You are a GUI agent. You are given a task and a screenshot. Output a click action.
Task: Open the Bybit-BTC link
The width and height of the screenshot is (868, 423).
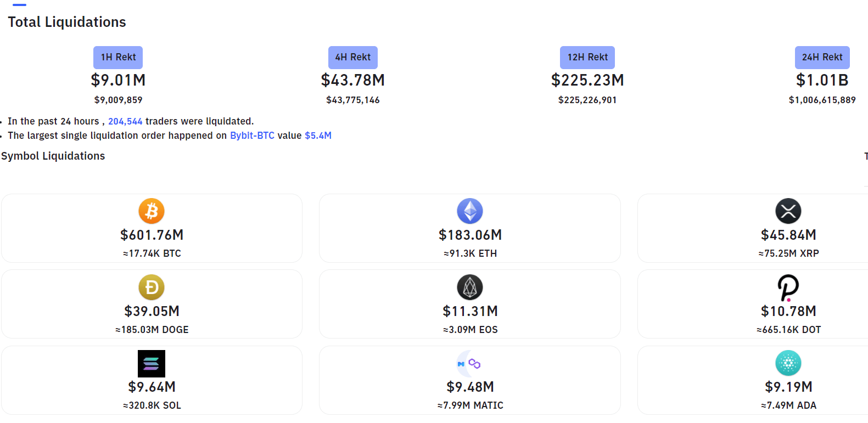[x=252, y=136]
